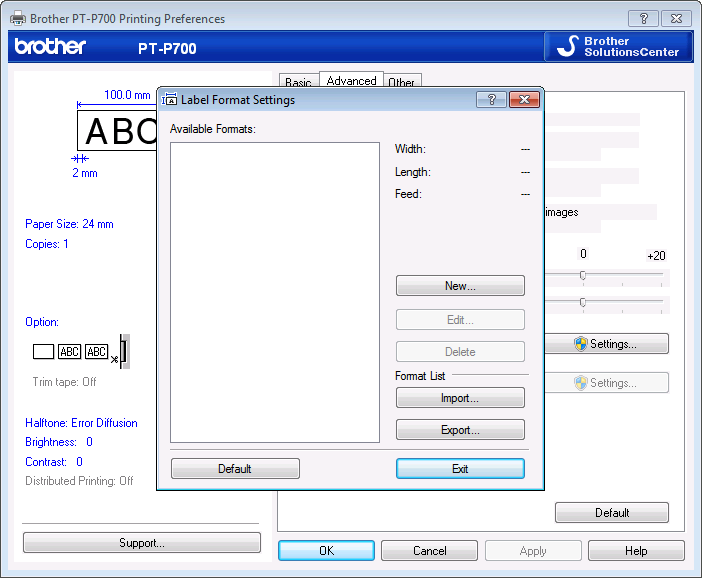Cancel the Printing Preferences changes

coord(429,551)
